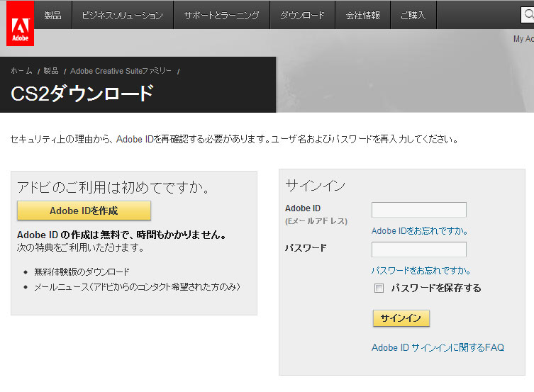
Task: Focus the パスワード input field
Action: [419, 250]
